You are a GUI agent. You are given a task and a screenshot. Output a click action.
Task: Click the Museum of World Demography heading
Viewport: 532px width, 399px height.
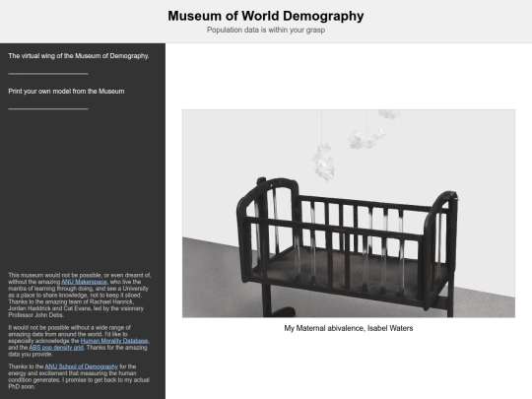click(x=266, y=16)
